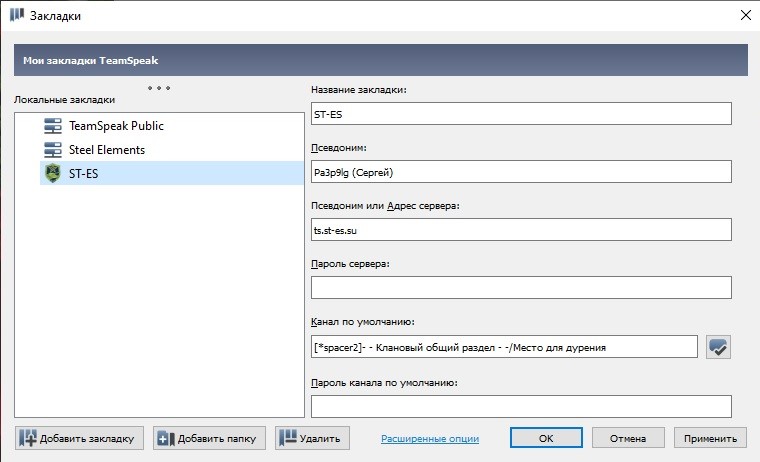Image resolution: width=760 pixels, height=462 pixels.
Task: Click Добавить папку button
Action: (x=209, y=438)
